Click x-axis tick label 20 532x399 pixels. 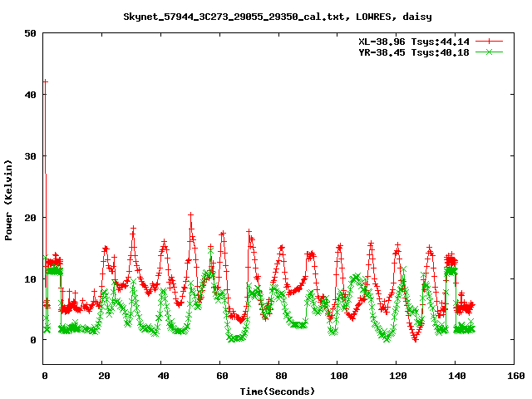tap(104, 376)
